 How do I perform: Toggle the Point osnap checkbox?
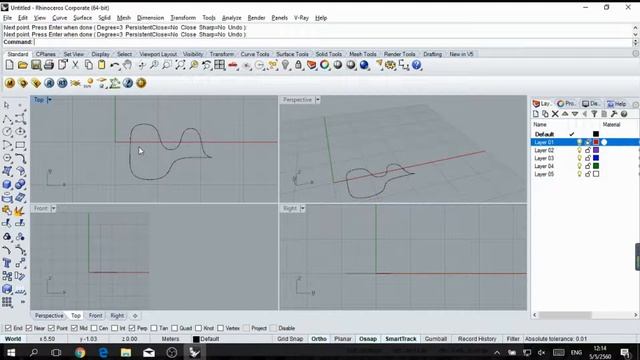click(51, 328)
